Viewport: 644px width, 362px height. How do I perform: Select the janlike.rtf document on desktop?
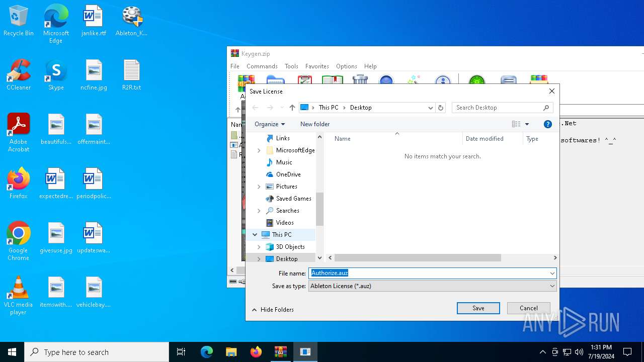pyautogui.click(x=94, y=22)
